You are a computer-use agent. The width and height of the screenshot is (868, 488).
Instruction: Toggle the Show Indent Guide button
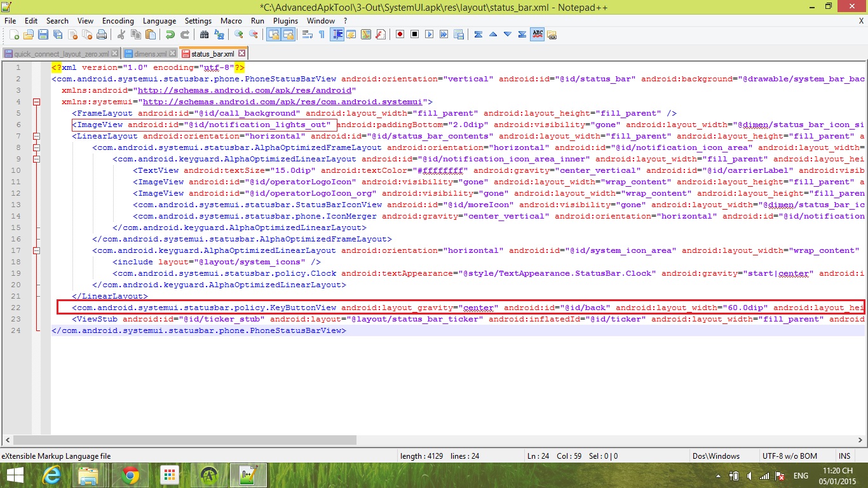click(x=336, y=34)
